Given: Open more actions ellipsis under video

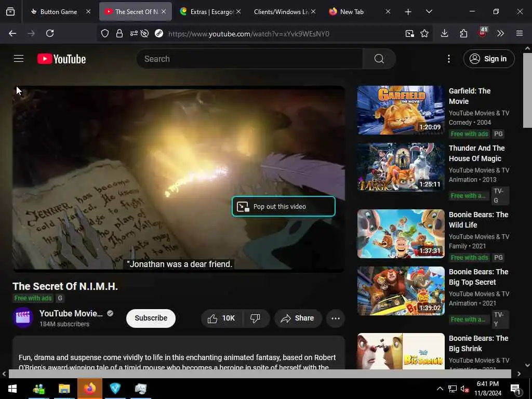Looking at the screenshot, I should click(336, 318).
